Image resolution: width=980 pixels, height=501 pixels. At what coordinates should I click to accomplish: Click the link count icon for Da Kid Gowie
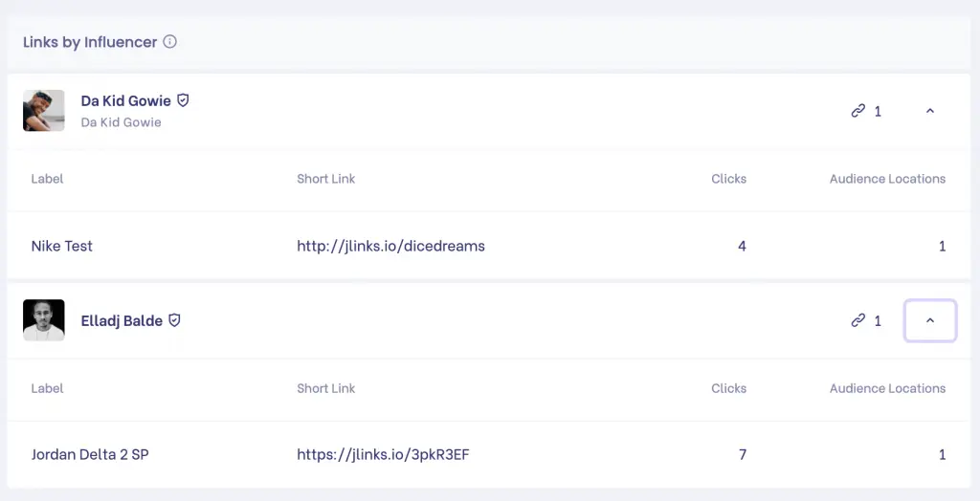click(x=857, y=111)
